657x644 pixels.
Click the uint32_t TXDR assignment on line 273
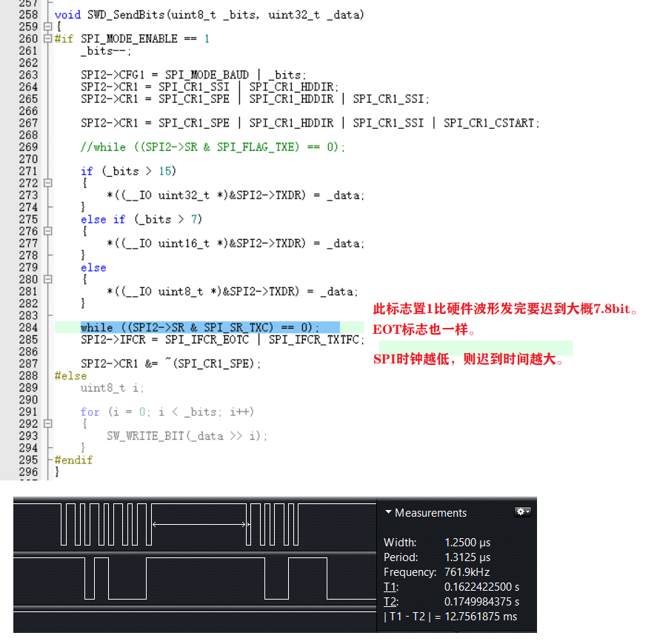click(236, 195)
